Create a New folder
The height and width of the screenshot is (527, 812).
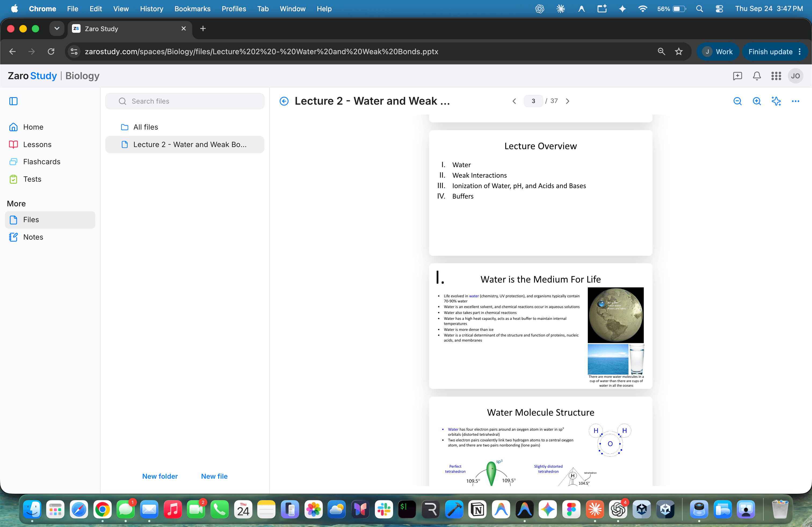160,476
